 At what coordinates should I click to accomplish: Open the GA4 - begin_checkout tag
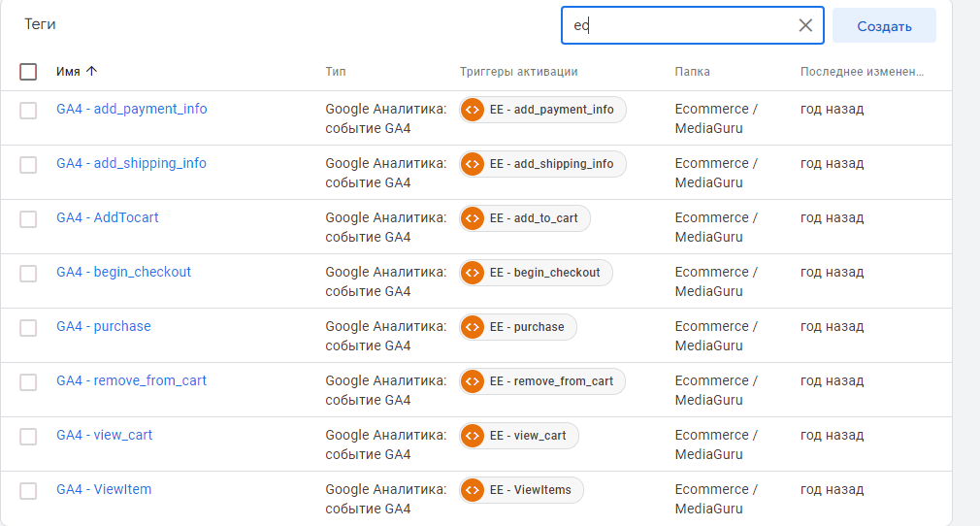(x=124, y=272)
